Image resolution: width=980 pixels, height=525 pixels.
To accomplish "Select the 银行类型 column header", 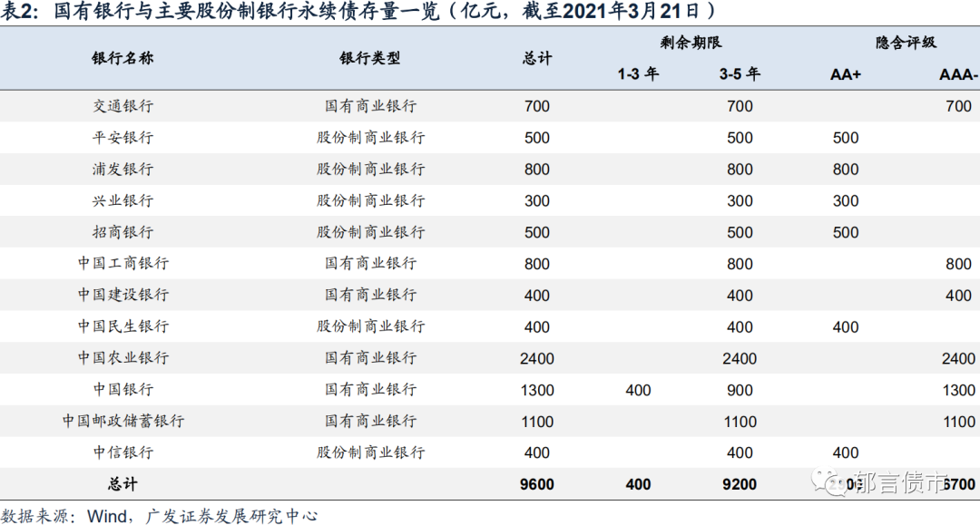I will [x=370, y=58].
